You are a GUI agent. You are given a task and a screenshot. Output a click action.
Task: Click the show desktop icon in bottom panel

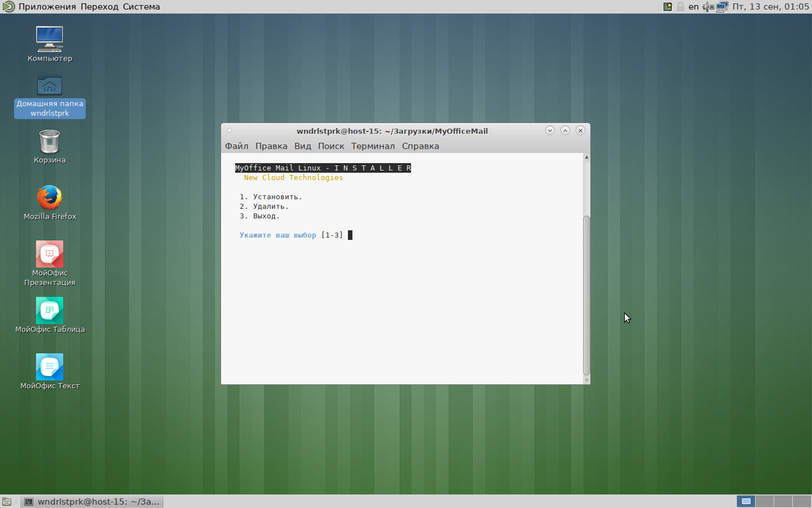(x=7, y=501)
